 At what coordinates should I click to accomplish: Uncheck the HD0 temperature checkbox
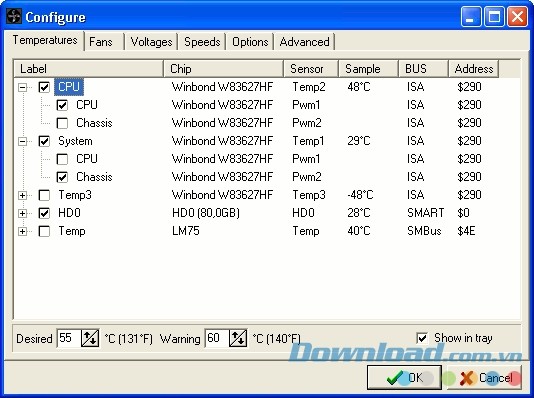(44, 213)
